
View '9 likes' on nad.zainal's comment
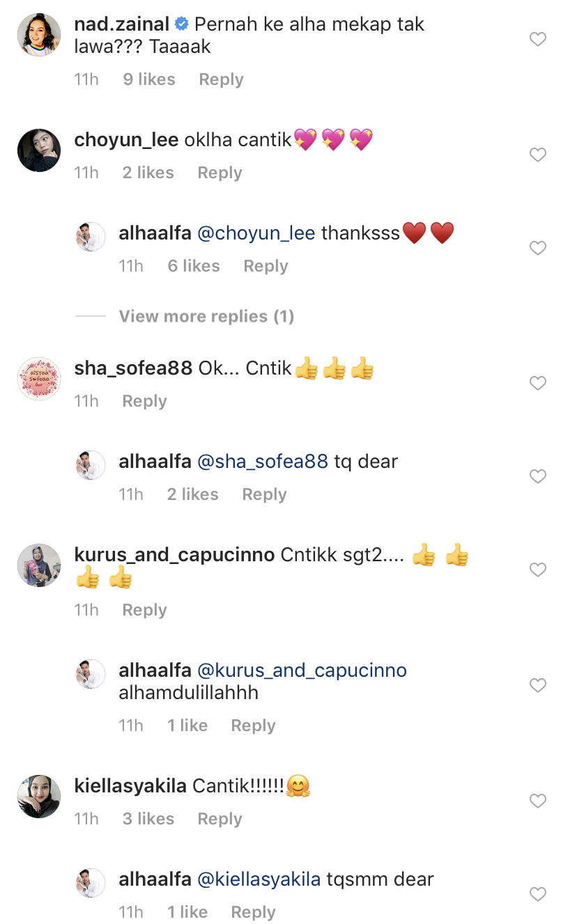149,79
